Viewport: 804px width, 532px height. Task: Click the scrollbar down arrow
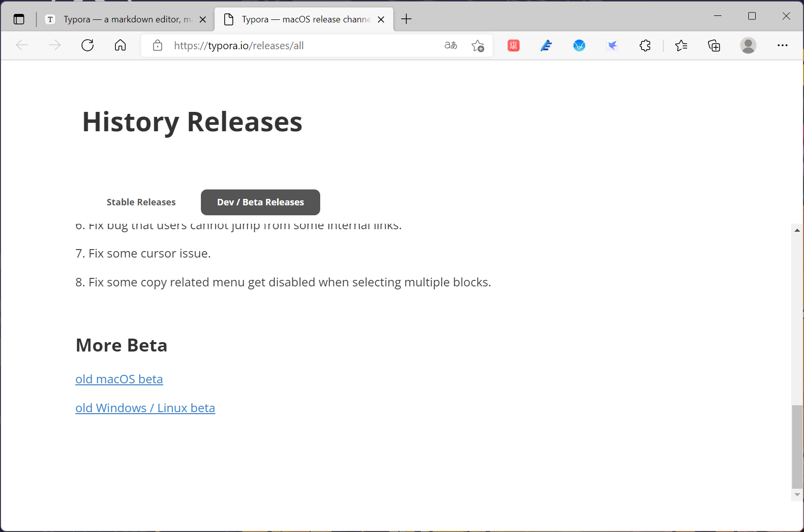point(798,495)
